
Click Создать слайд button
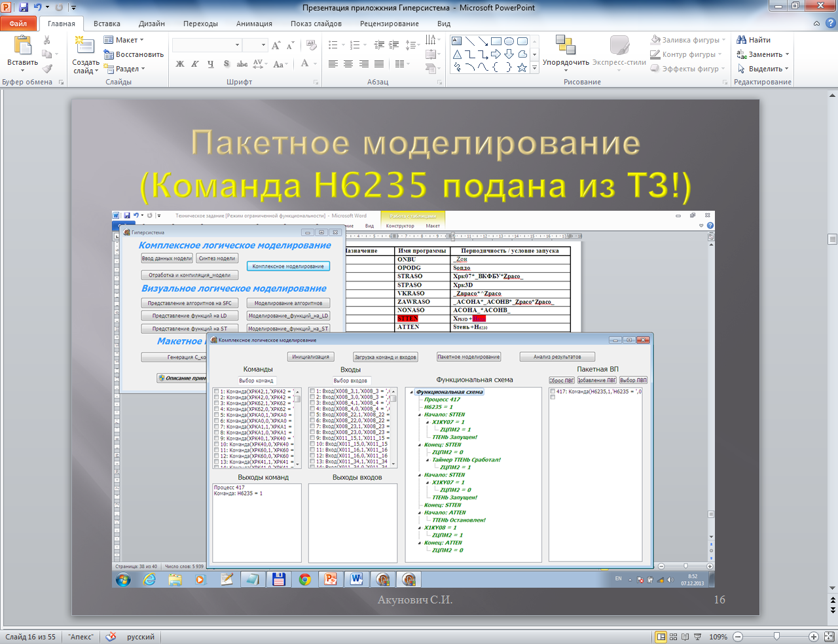(86, 55)
